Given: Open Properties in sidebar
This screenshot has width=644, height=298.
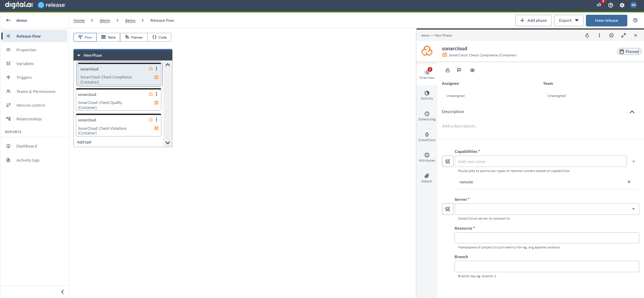Looking at the screenshot, I should [x=35, y=50].
